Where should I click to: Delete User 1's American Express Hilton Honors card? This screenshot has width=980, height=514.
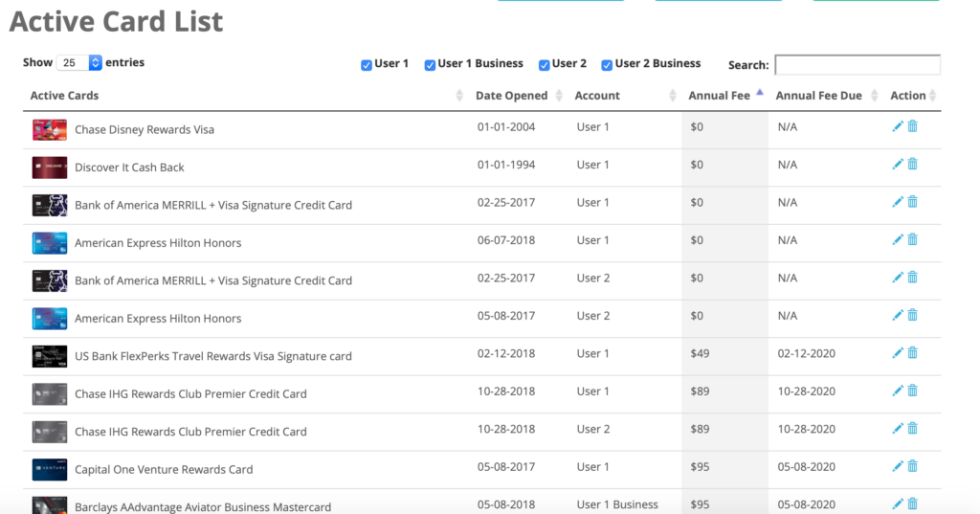coord(912,239)
